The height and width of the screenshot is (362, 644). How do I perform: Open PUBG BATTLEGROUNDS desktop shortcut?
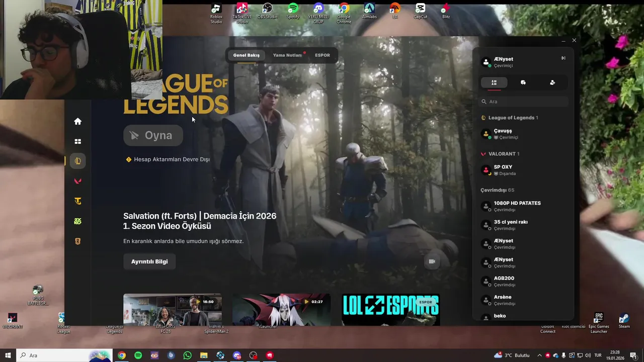coord(38,296)
